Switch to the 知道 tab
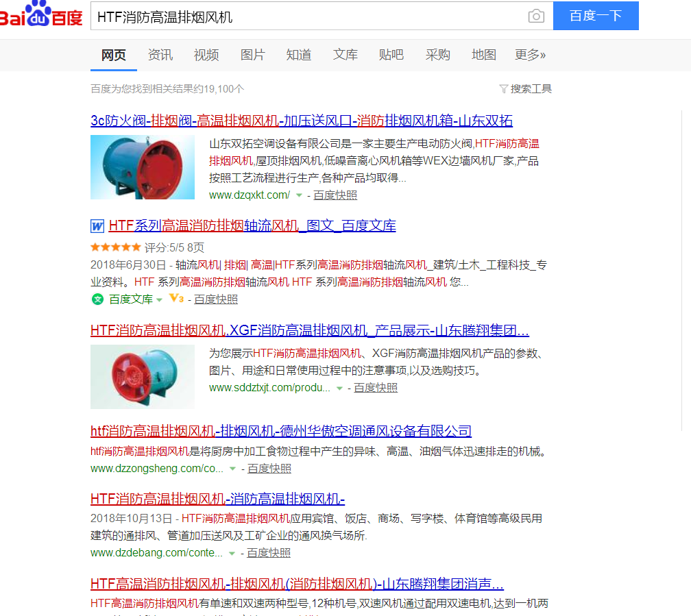The width and height of the screenshot is (691, 616). point(299,55)
